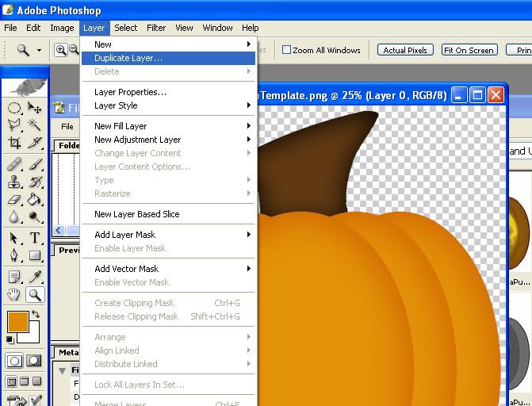
Task: Select the Rectangle shape tool
Action: [35, 255]
